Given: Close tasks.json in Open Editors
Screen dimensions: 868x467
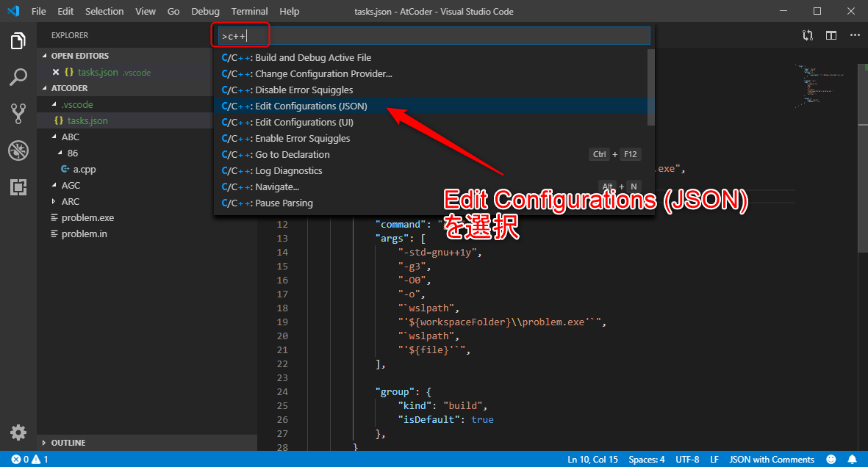Looking at the screenshot, I should pos(55,72).
